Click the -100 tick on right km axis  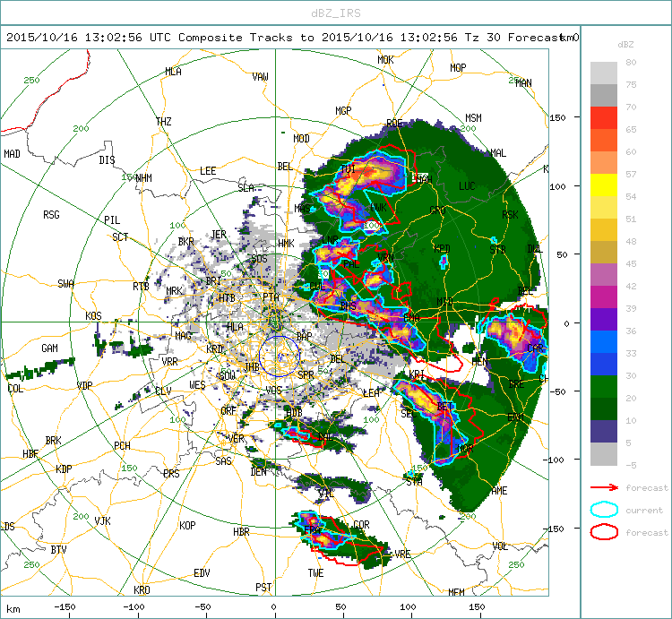tap(553, 460)
